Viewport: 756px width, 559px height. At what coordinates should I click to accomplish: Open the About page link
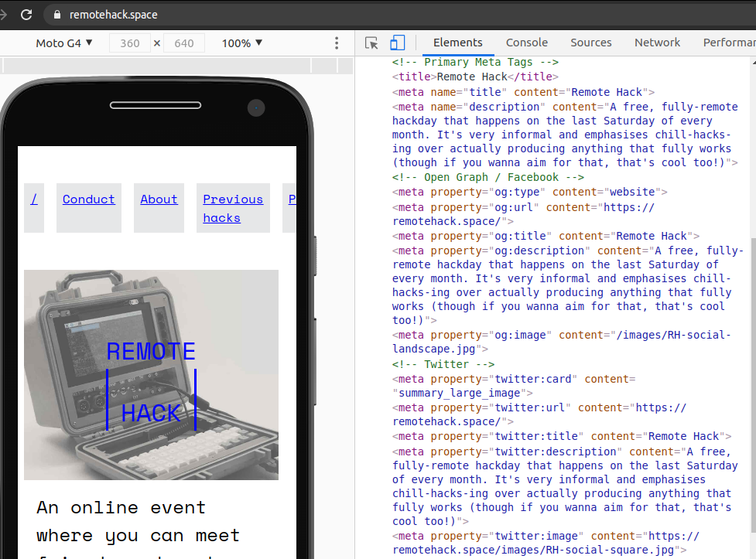159,199
